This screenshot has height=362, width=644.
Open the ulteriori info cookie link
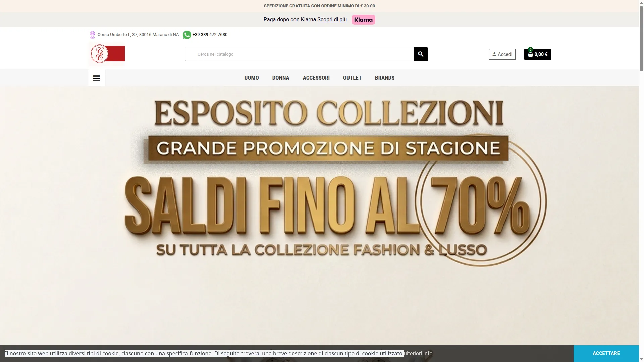418,353
